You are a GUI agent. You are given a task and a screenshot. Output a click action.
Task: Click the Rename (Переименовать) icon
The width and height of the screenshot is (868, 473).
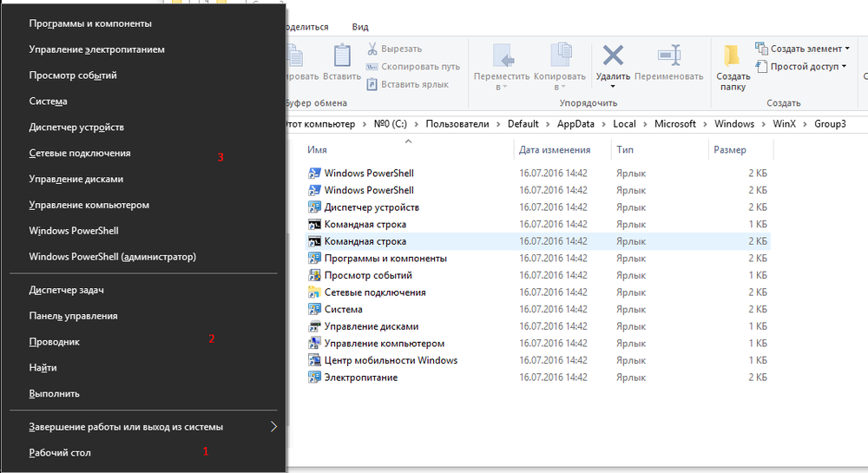click(x=668, y=56)
